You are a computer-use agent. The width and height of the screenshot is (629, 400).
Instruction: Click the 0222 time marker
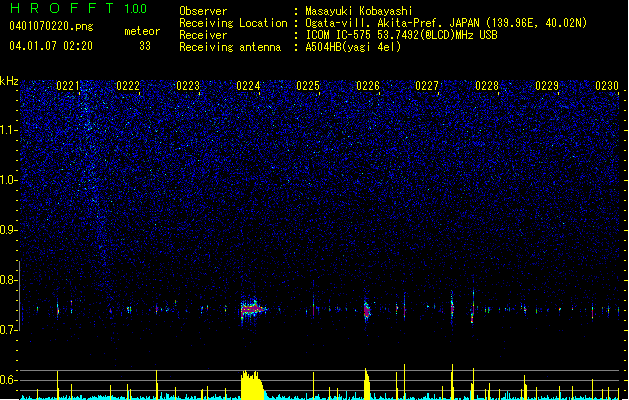coord(128,86)
